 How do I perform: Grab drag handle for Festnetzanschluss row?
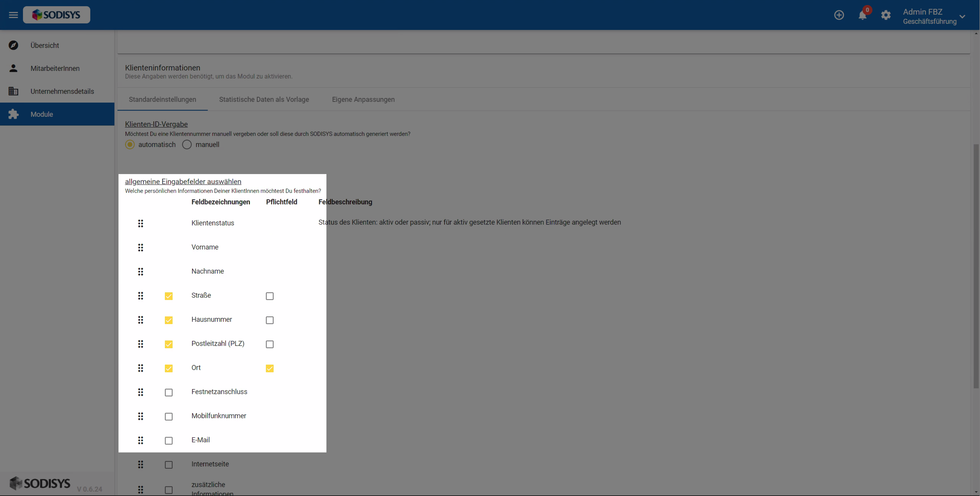pyautogui.click(x=140, y=392)
